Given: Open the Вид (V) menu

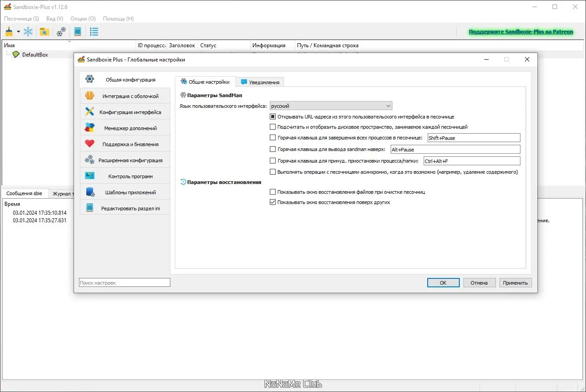Looking at the screenshot, I should tap(55, 19).
